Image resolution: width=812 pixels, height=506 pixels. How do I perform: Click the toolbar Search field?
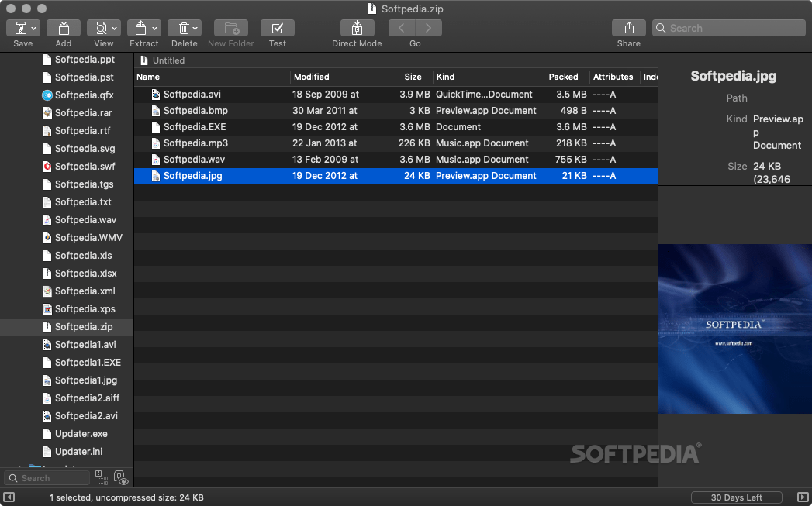[728, 28]
